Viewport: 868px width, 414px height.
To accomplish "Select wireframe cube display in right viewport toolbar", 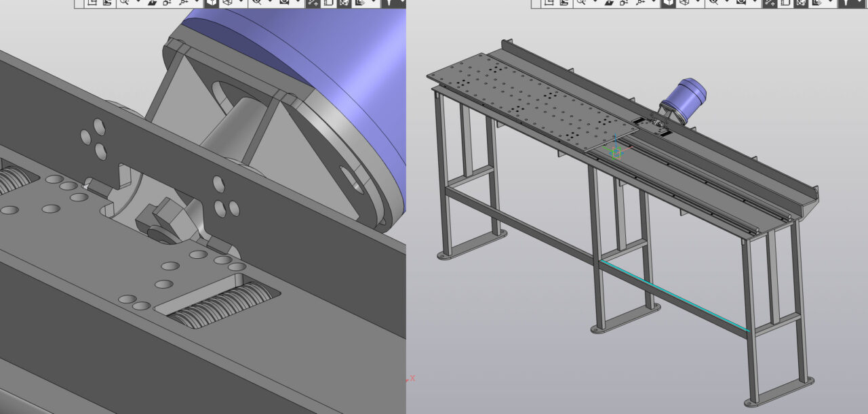I will [685, 3].
